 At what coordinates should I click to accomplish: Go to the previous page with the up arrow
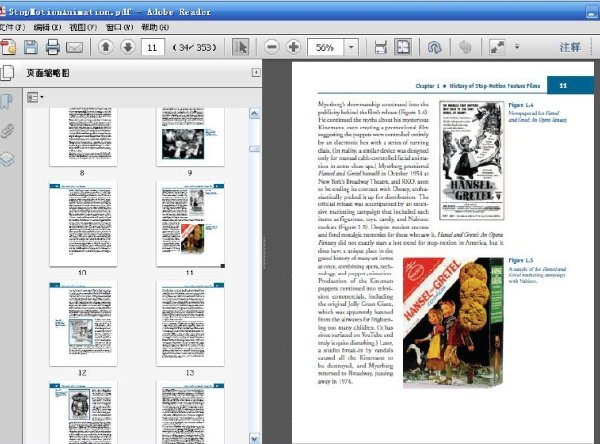(106, 47)
